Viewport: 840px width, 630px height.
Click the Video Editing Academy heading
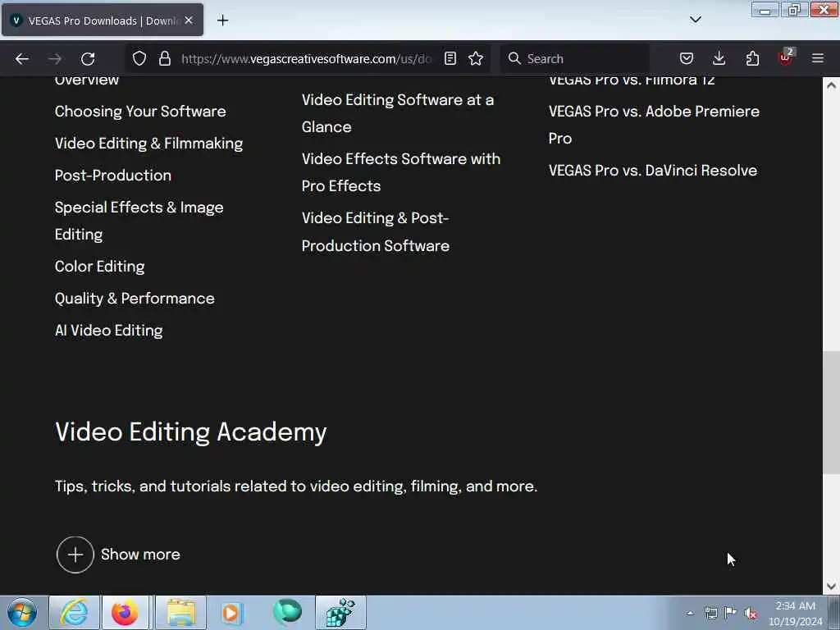190,431
